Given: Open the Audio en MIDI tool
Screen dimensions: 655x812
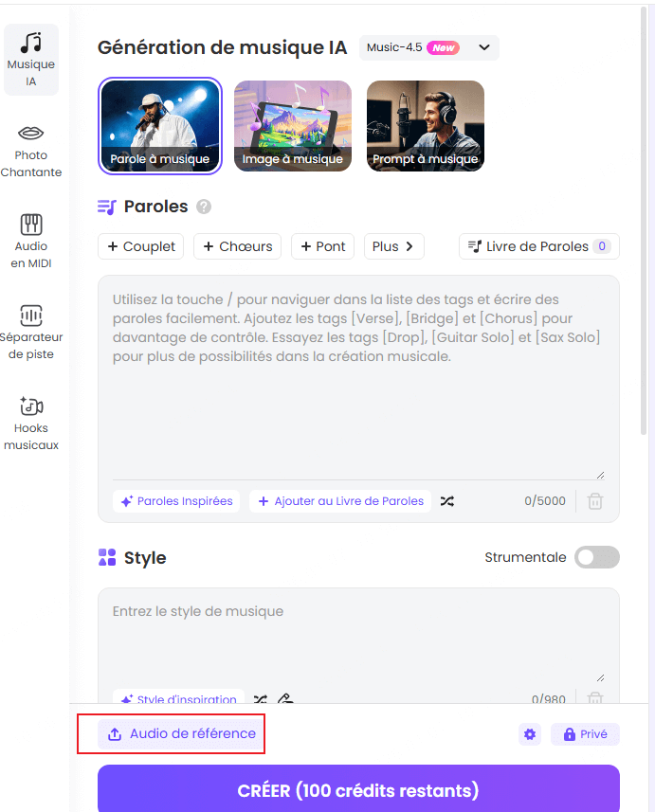Looking at the screenshot, I should pos(30,241).
